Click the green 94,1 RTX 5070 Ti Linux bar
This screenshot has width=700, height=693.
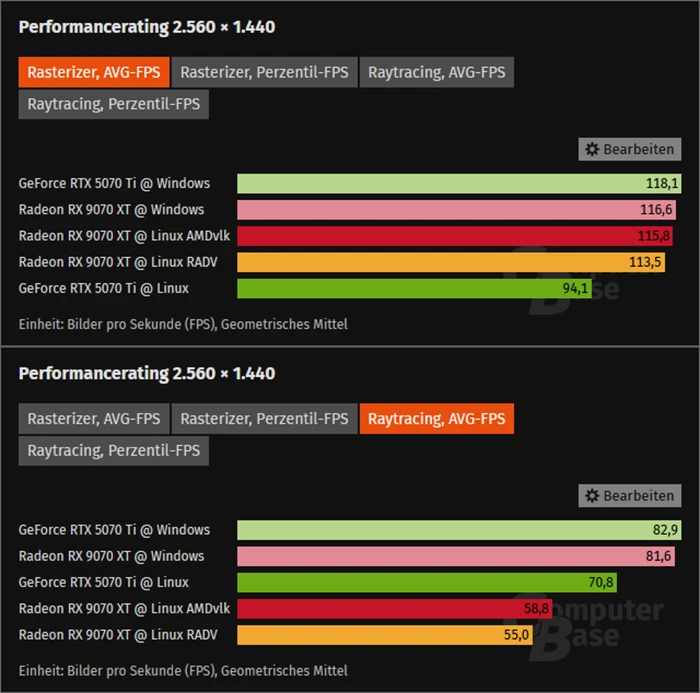[x=414, y=288]
